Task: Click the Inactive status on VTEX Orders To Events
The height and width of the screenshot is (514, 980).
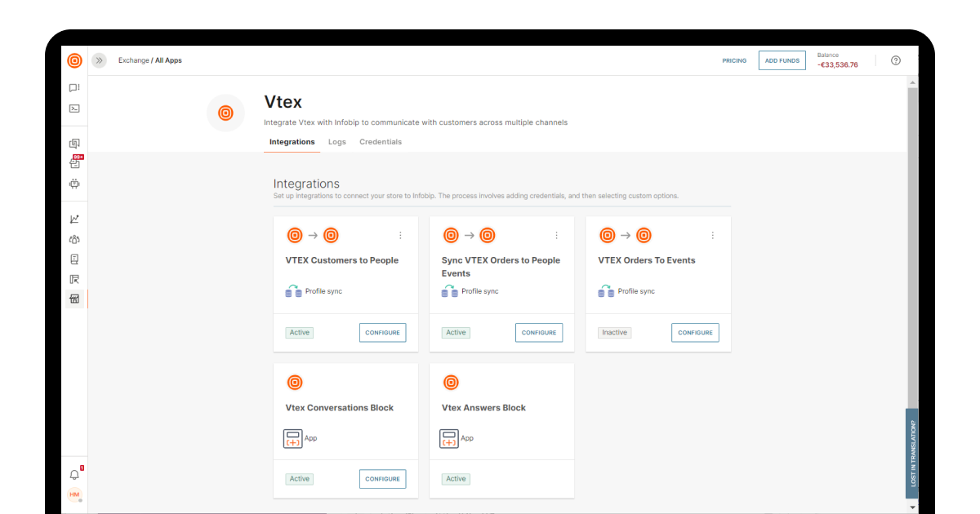Action: [x=615, y=333]
